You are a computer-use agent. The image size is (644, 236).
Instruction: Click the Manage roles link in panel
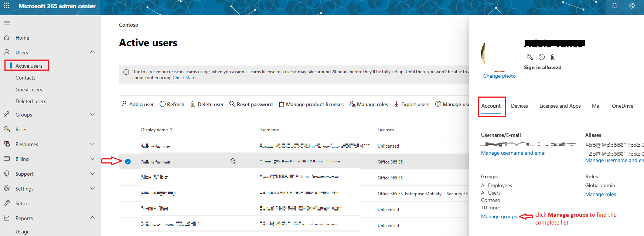coord(600,194)
